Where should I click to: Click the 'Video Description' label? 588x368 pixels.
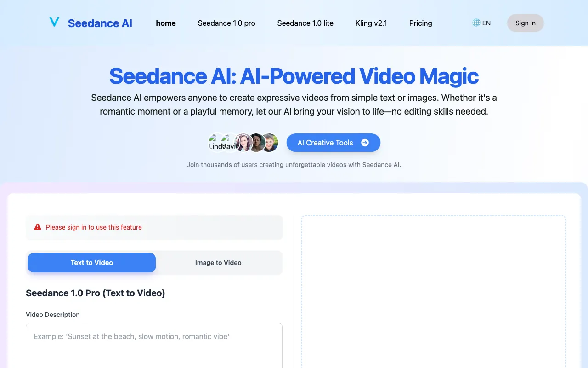[x=53, y=315]
